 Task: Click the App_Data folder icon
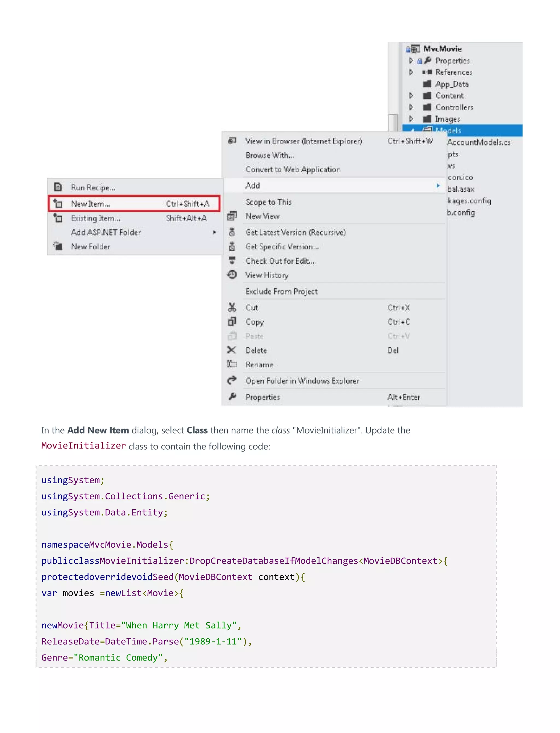click(x=427, y=84)
